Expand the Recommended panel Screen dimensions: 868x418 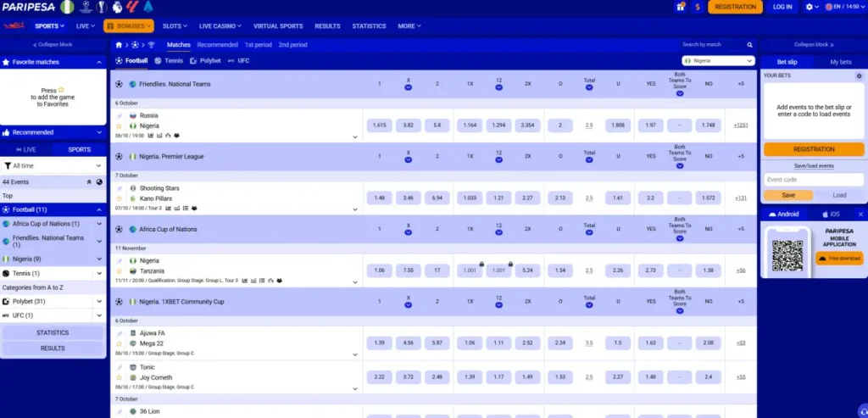tap(99, 133)
